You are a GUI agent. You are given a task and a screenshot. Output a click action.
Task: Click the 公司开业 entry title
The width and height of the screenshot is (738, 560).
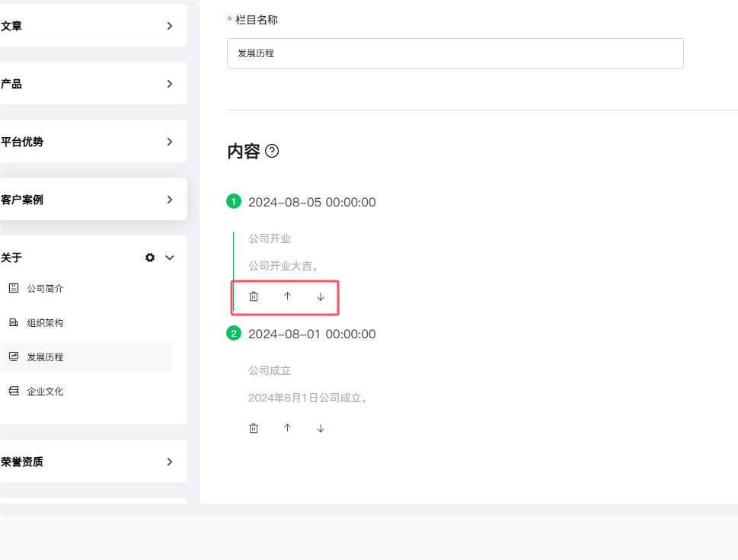(270, 238)
